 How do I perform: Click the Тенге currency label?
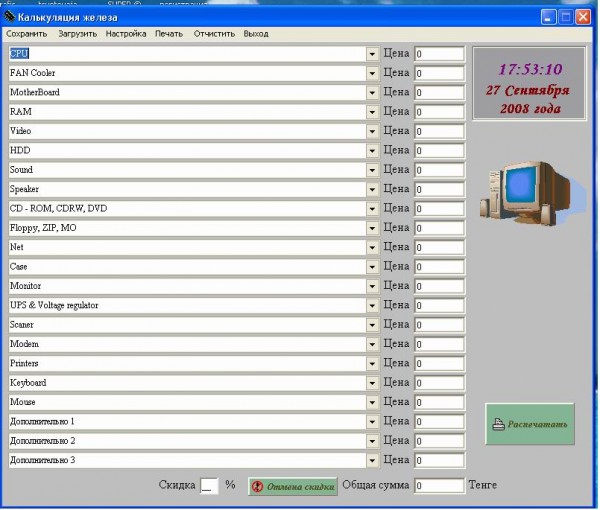click(x=483, y=485)
